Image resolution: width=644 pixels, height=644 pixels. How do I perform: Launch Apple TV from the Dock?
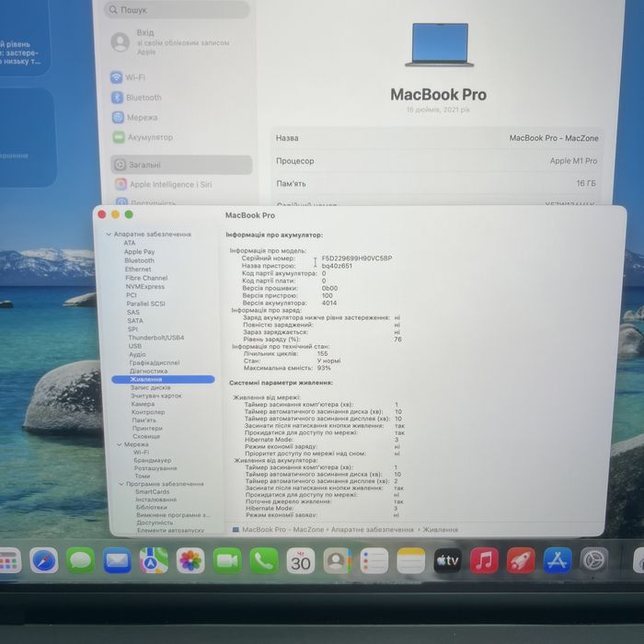pyautogui.click(x=447, y=560)
